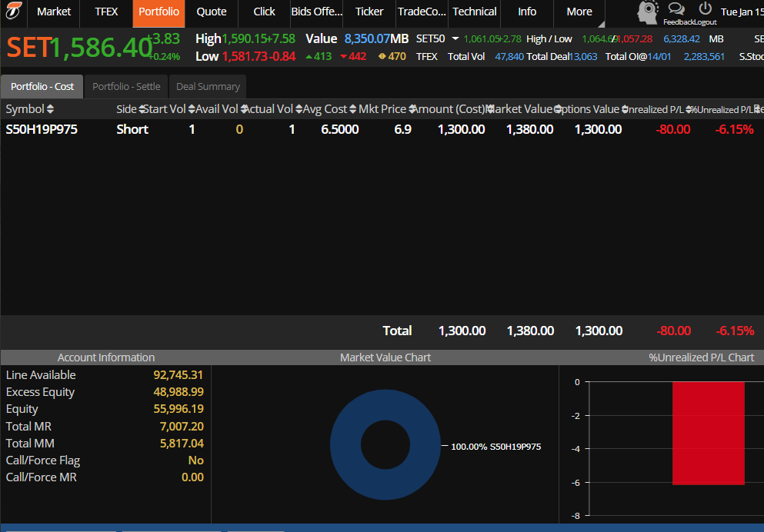Sort by Actual Vol using arrow icon
Image resolution: width=764 pixels, height=532 pixels.
(x=299, y=109)
